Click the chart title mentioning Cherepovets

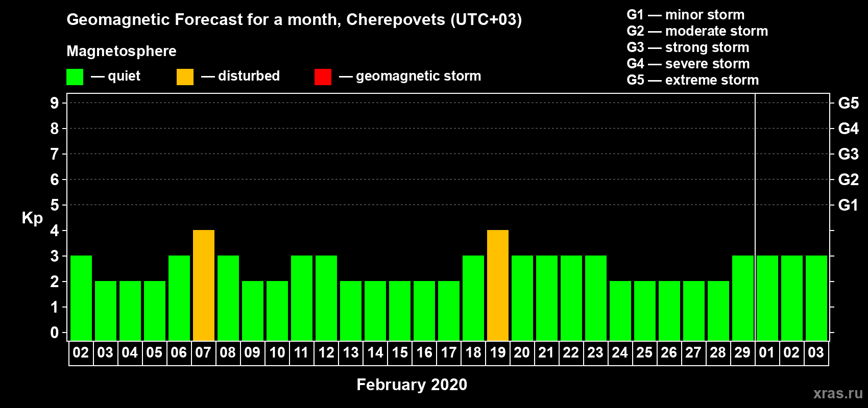click(x=294, y=20)
